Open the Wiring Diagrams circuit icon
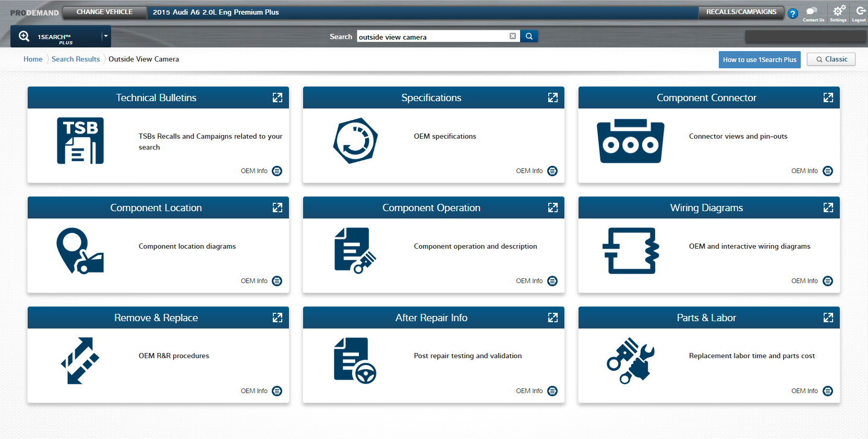The image size is (868, 439). pos(630,251)
